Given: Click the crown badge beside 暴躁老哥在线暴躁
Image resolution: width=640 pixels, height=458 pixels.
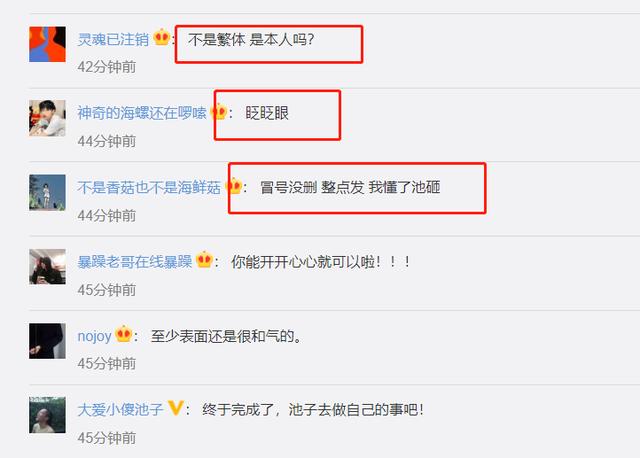Looking at the screenshot, I should (x=204, y=260).
